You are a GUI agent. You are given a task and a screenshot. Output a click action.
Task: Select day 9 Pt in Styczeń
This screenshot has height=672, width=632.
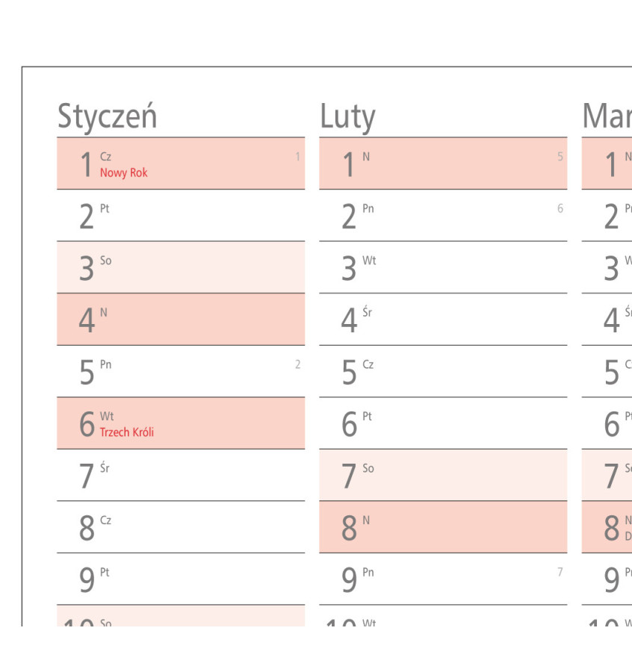(x=180, y=579)
